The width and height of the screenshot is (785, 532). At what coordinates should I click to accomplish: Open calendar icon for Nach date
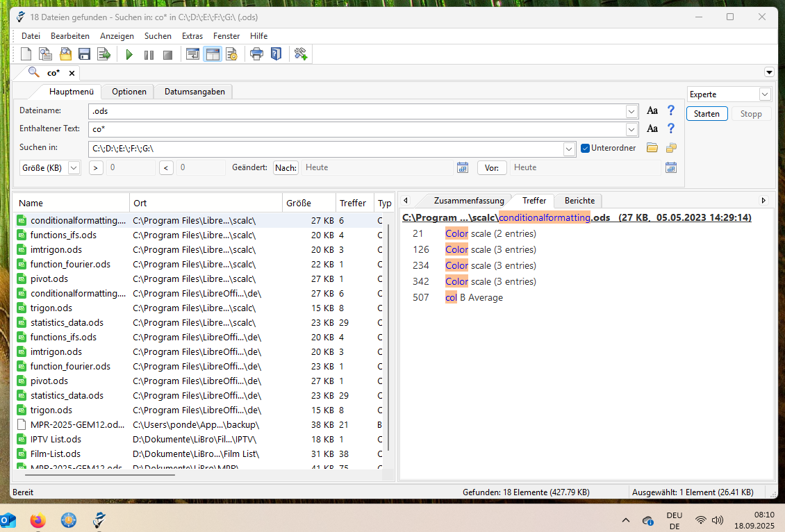pos(463,167)
